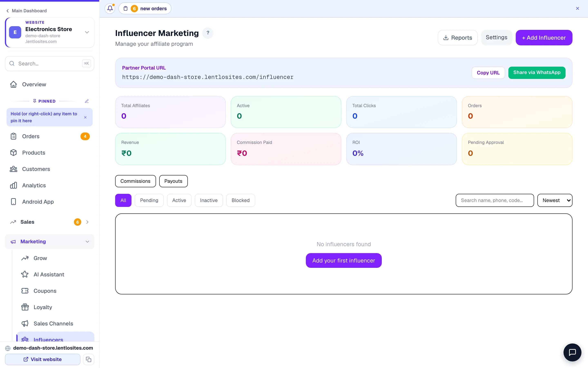This screenshot has height=368, width=588.
Task: Open Overview from the sidebar
Action: (x=50, y=84)
